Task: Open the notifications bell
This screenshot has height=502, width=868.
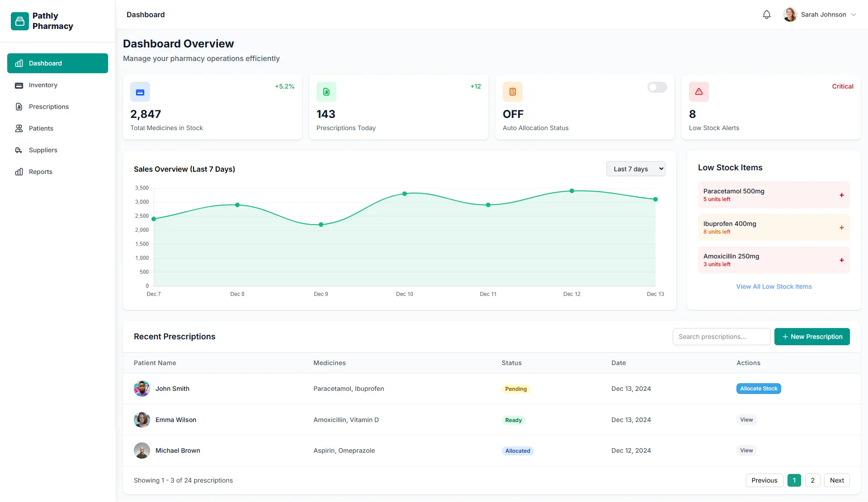Action: click(767, 14)
